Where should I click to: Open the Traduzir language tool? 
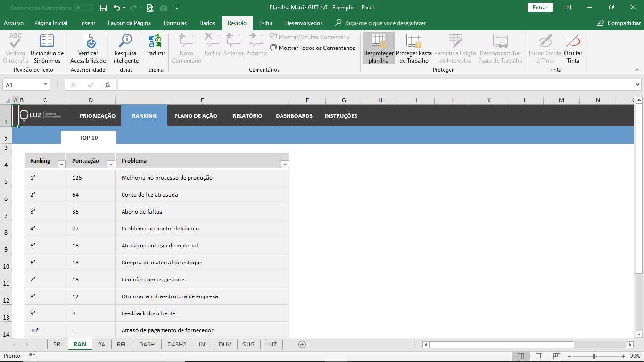[155, 41]
